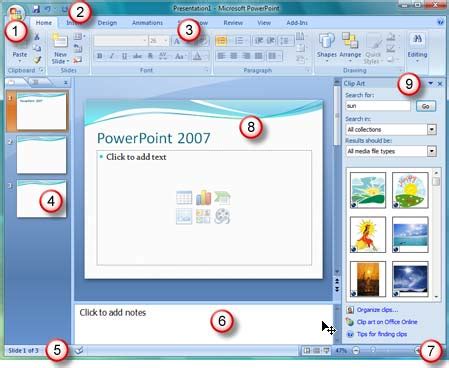Click the Character Spacing AV icon
The height and width of the screenshot is (368, 449).
[x=163, y=56]
